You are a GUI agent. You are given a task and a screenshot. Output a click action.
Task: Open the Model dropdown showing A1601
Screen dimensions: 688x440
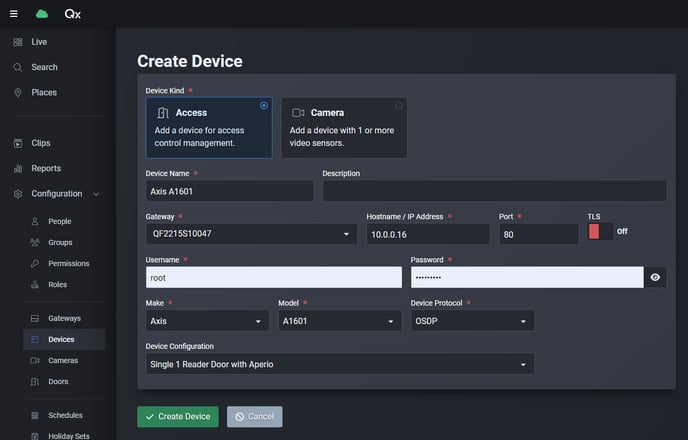pyautogui.click(x=340, y=321)
